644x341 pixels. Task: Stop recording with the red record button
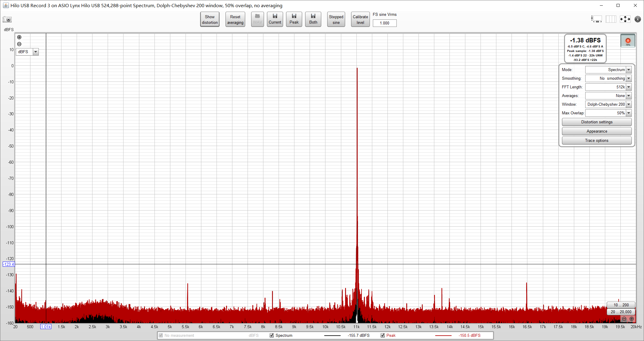click(x=628, y=41)
